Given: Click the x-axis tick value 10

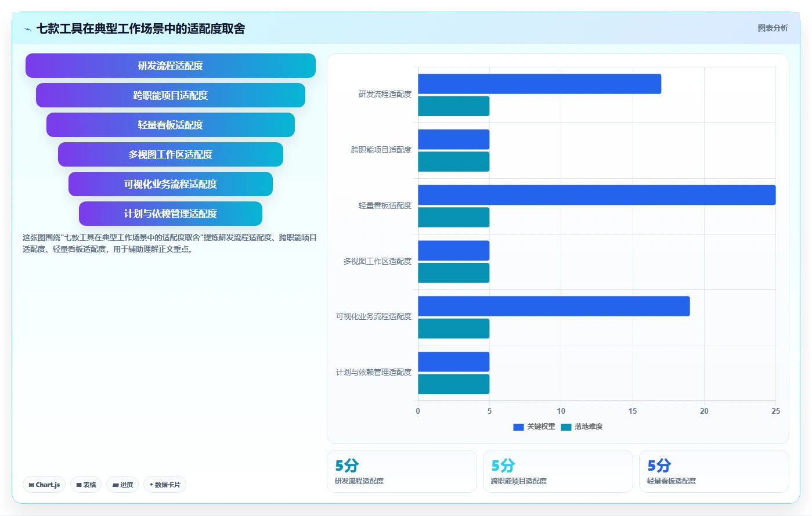Looking at the screenshot, I should [x=561, y=411].
